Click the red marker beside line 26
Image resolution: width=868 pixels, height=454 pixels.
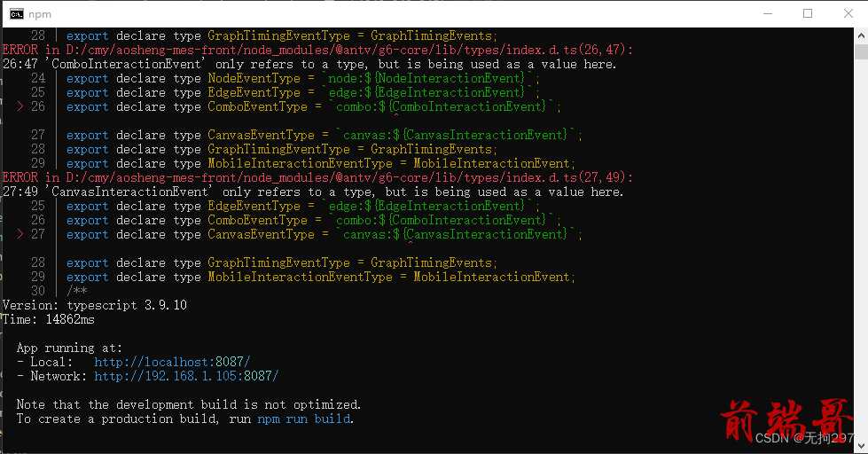click(20, 106)
